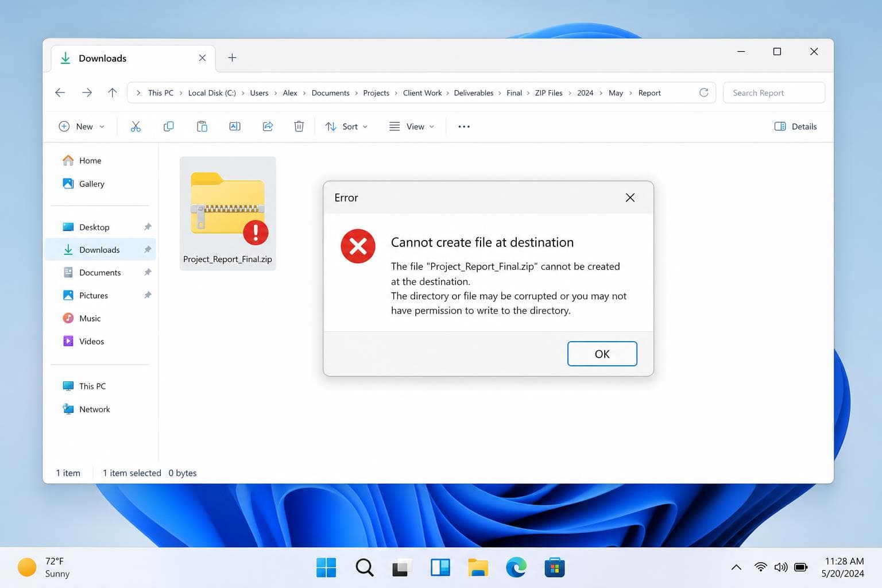882x588 pixels.
Task: Click Client Work in the breadcrumb path
Action: pos(422,92)
